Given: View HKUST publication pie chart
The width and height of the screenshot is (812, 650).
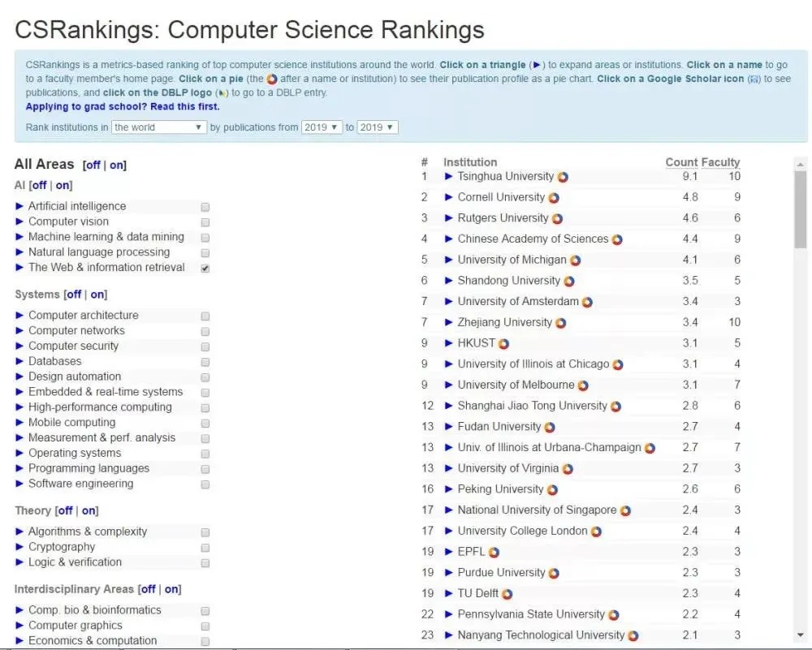Looking at the screenshot, I should click(x=503, y=343).
